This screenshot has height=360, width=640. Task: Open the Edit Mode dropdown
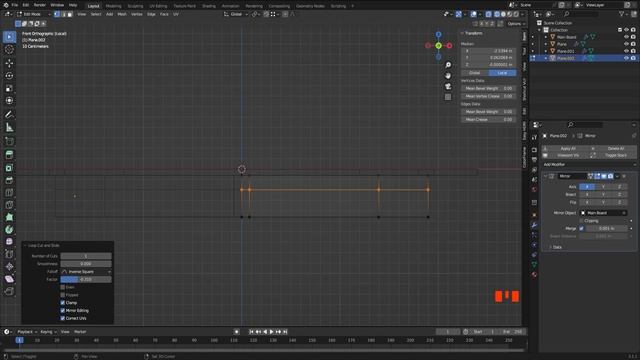(33, 14)
